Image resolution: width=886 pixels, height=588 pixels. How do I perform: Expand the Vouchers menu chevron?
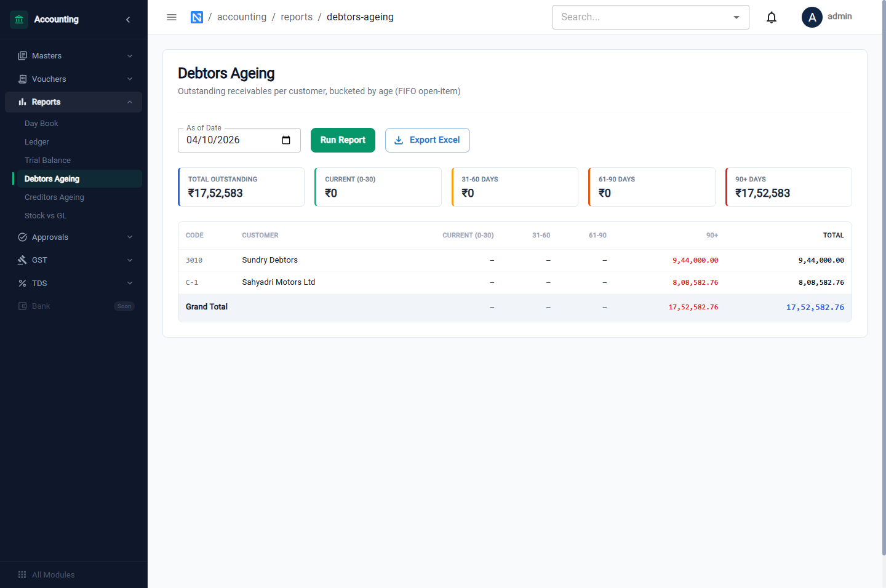click(130, 79)
